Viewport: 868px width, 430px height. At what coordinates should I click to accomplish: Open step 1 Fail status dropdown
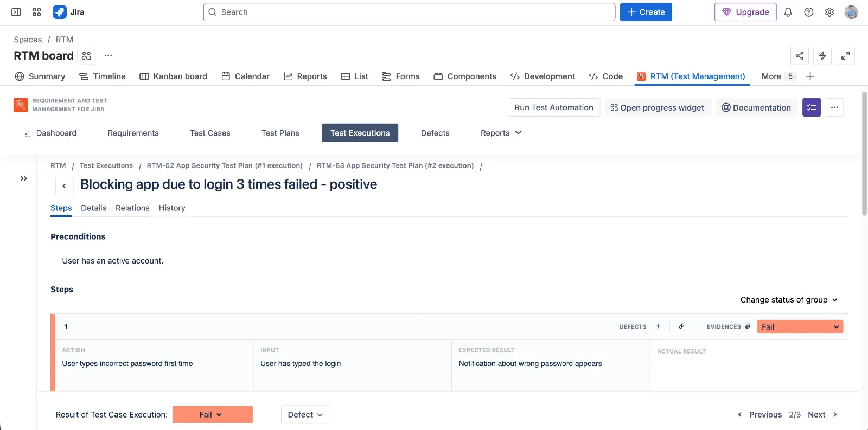coord(800,326)
